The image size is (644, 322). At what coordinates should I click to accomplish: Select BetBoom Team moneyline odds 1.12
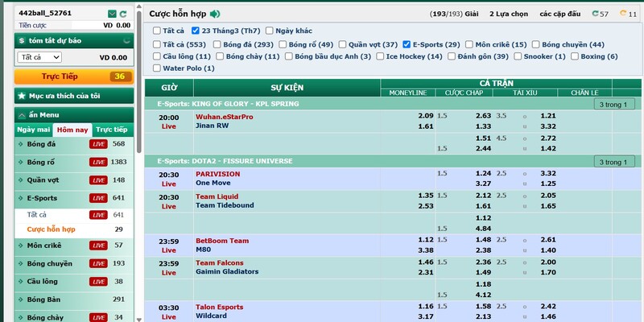pyautogui.click(x=426, y=240)
